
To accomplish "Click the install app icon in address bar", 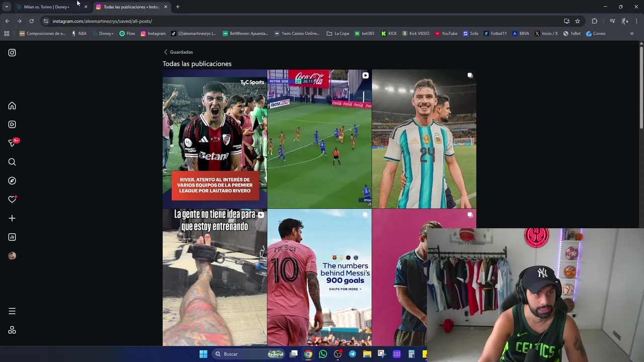I will [567, 21].
